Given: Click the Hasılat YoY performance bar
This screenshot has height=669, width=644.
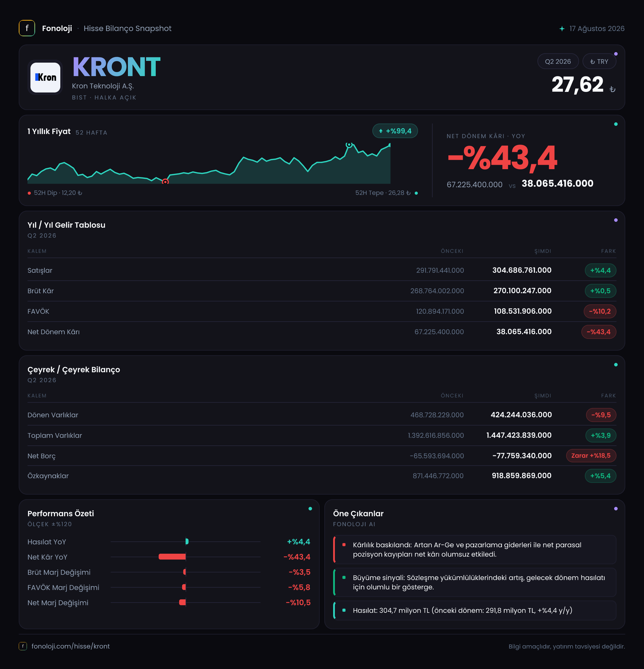Looking at the screenshot, I should click(187, 541).
